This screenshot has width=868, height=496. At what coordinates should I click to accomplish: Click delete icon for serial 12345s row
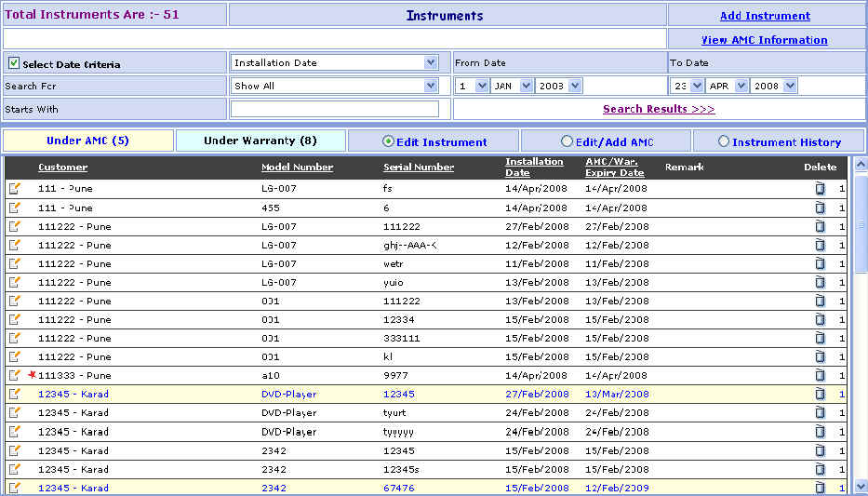(820, 469)
